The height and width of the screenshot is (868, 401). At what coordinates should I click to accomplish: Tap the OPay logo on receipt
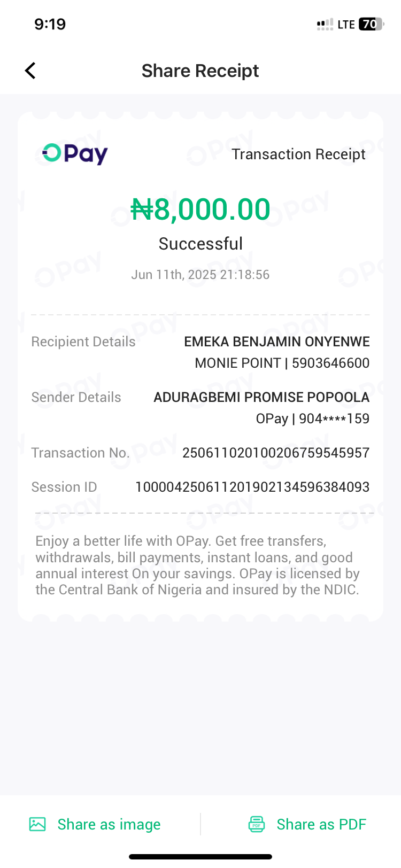(75, 154)
